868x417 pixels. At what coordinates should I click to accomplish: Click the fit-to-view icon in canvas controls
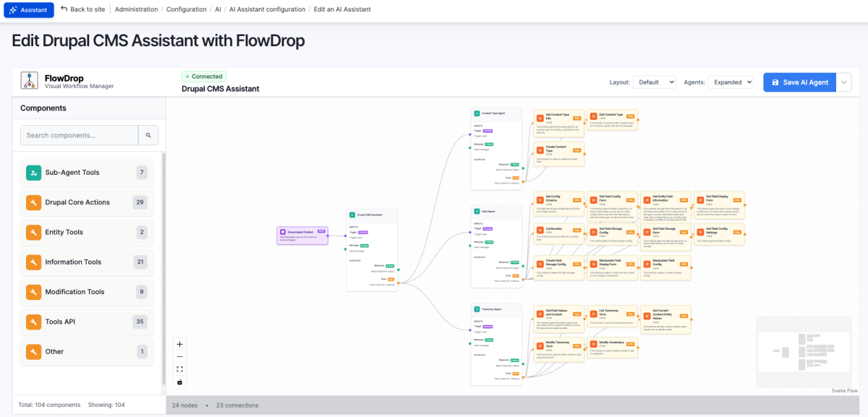point(179,369)
